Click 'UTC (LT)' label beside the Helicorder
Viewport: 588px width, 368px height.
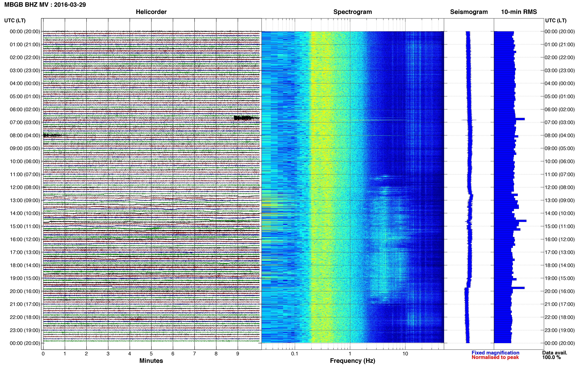coord(15,20)
